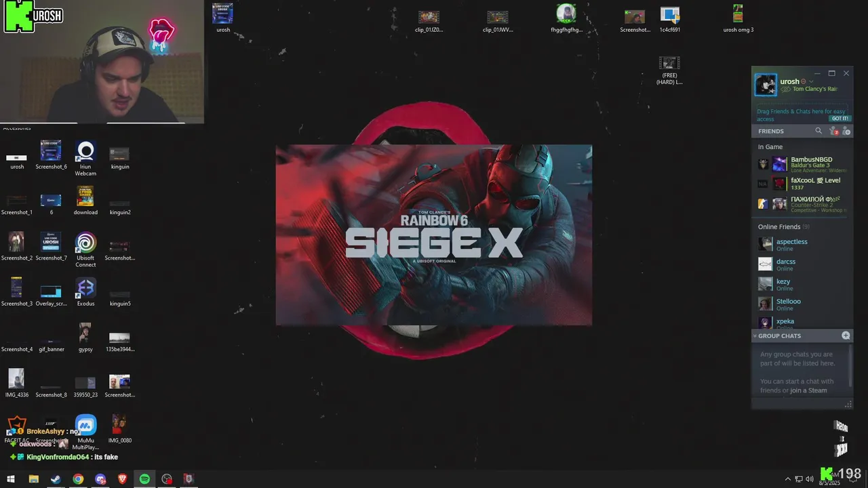
Task: Open Spotify from the taskbar
Action: pos(144,479)
